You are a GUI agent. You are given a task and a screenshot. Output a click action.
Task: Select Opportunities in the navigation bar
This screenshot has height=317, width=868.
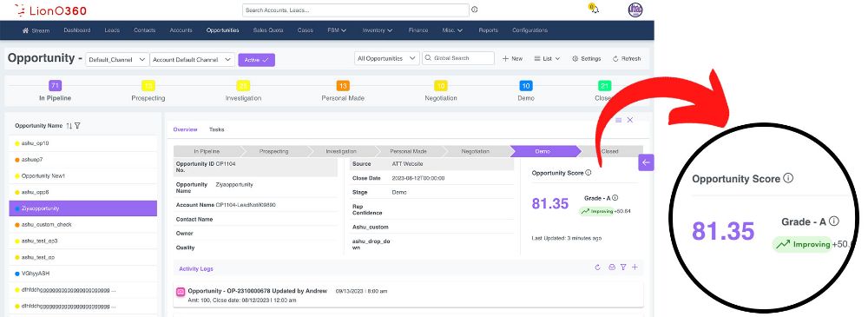(x=222, y=30)
